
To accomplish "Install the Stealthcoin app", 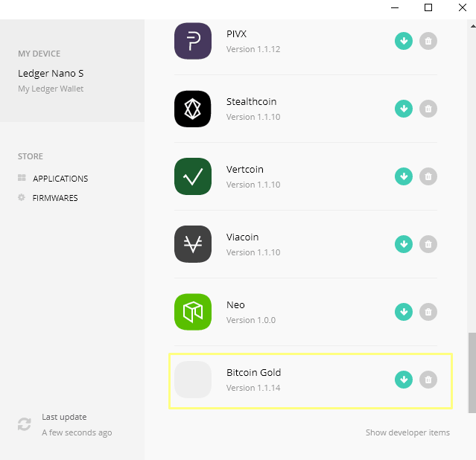I will point(403,109).
